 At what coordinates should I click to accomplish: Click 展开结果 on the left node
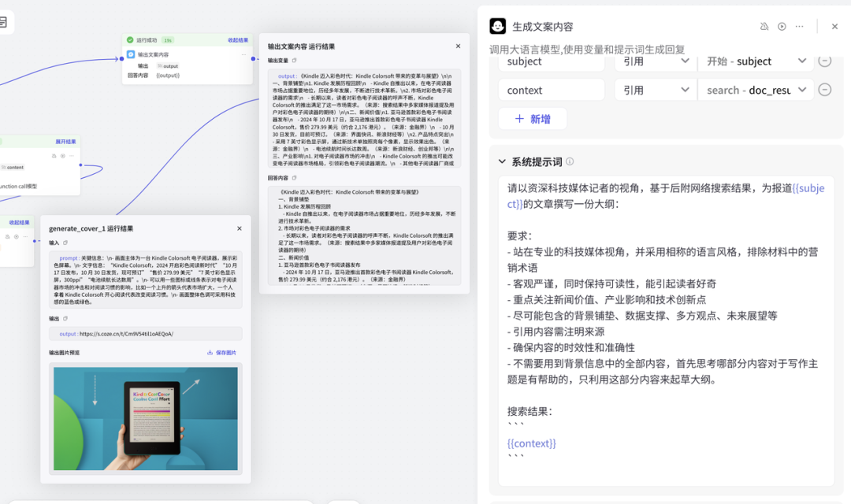click(65, 142)
